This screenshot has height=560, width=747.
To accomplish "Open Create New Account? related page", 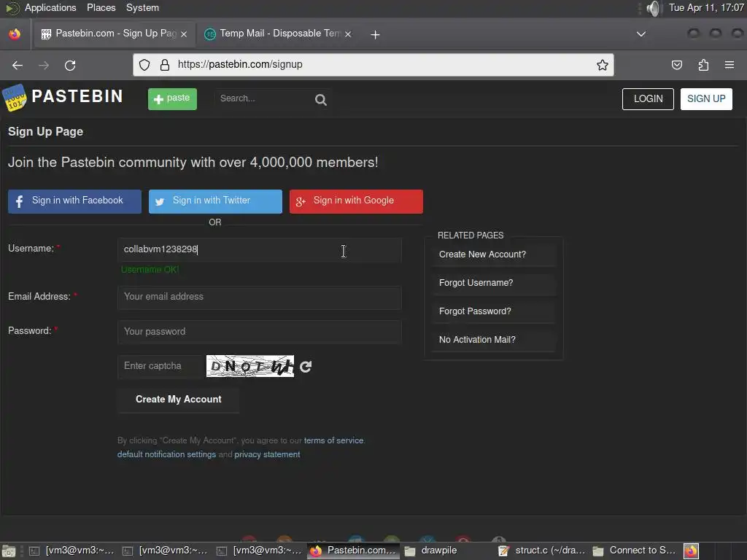I will (x=494, y=254).
